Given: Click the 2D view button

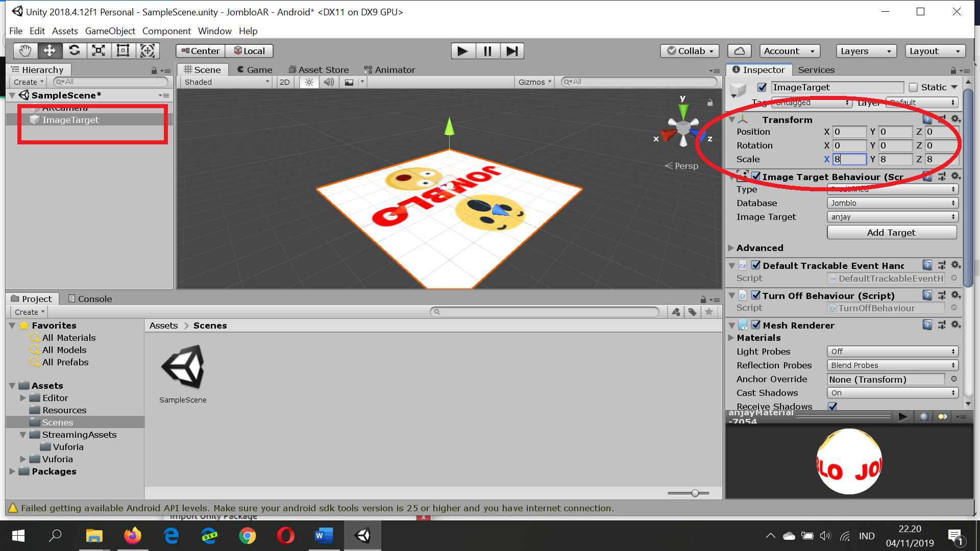Looking at the screenshot, I should pyautogui.click(x=285, y=82).
